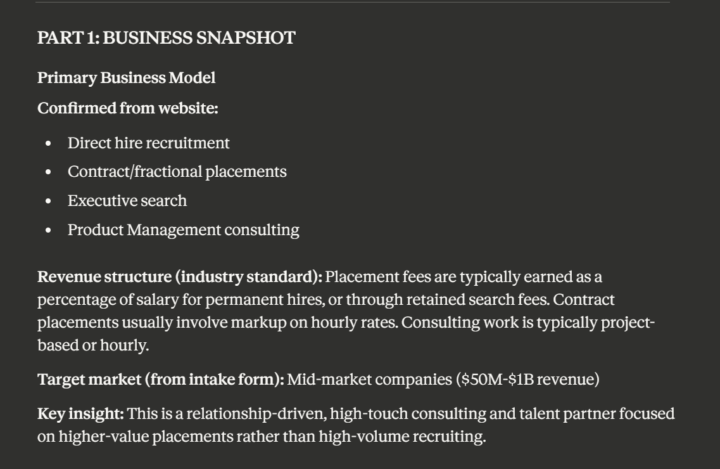The image size is (720, 469).
Task: Click the horizontal divider line at top
Action: coord(353,2)
